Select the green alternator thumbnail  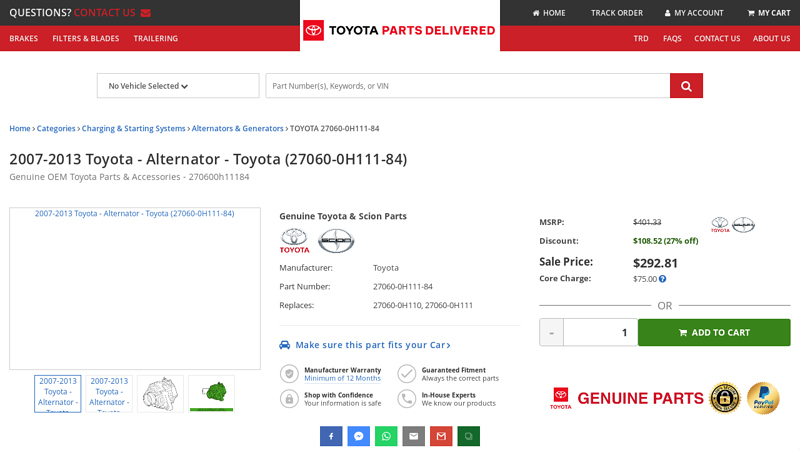[x=211, y=393]
